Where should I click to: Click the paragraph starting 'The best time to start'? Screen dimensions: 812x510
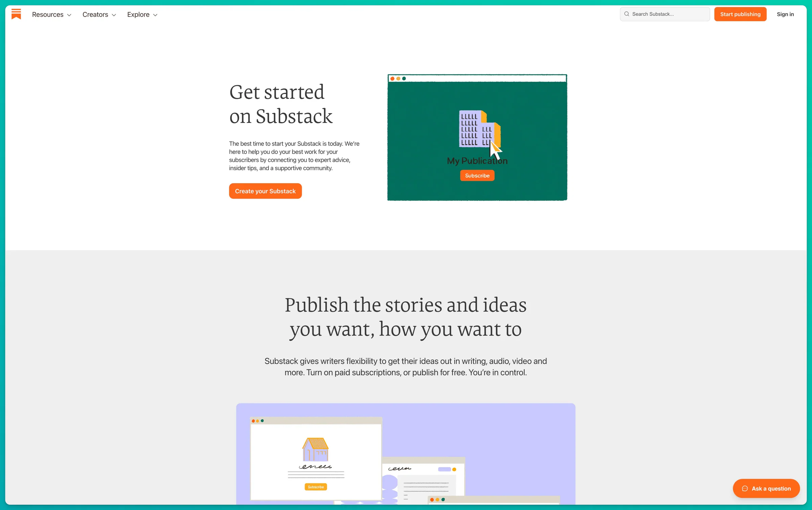pyautogui.click(x=294, y=156)
